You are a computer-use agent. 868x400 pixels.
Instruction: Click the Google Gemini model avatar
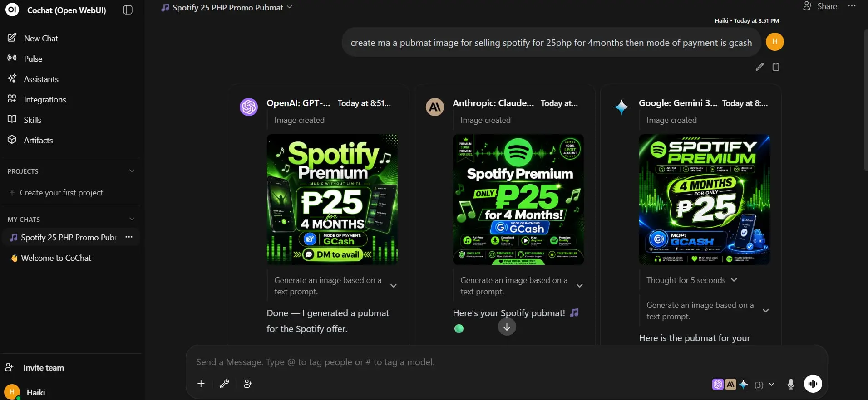coord(621,107)
